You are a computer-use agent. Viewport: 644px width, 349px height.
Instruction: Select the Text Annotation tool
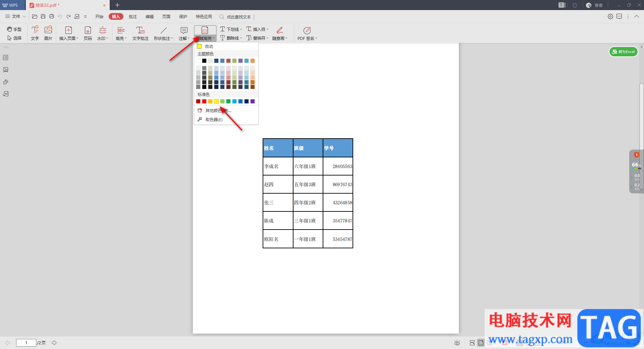[x=140, y=33]
